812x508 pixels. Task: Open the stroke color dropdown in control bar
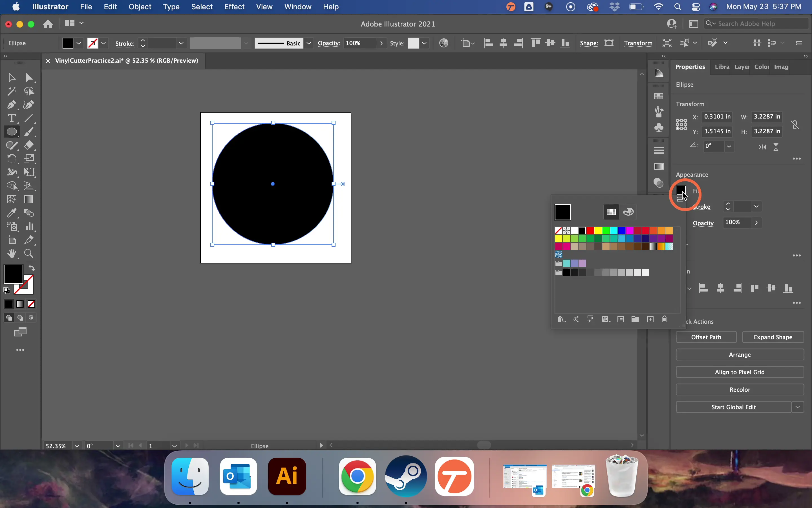104,43
